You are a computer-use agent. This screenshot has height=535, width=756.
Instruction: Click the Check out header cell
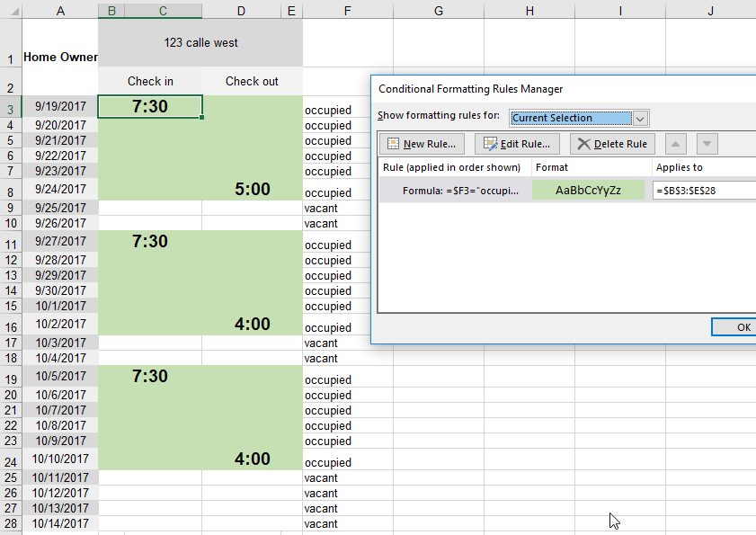(252, 81)
